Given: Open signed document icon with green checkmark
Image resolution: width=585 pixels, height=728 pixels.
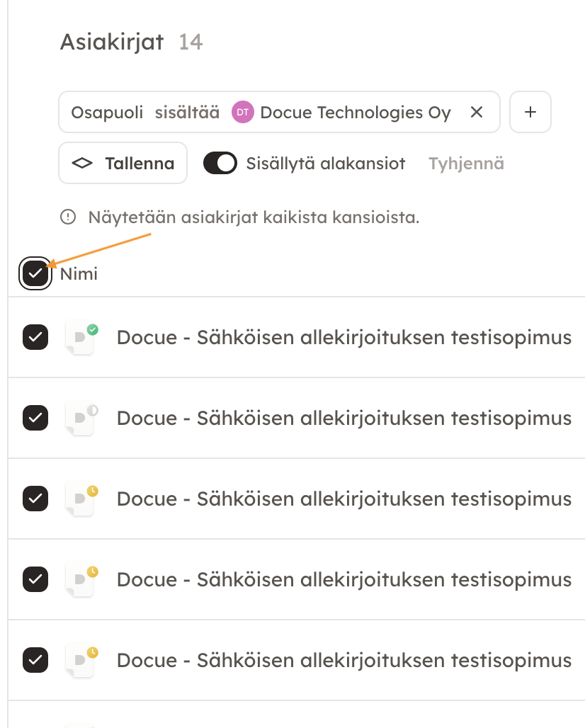Looking at the screenshot, I should [x=81, y=338].
